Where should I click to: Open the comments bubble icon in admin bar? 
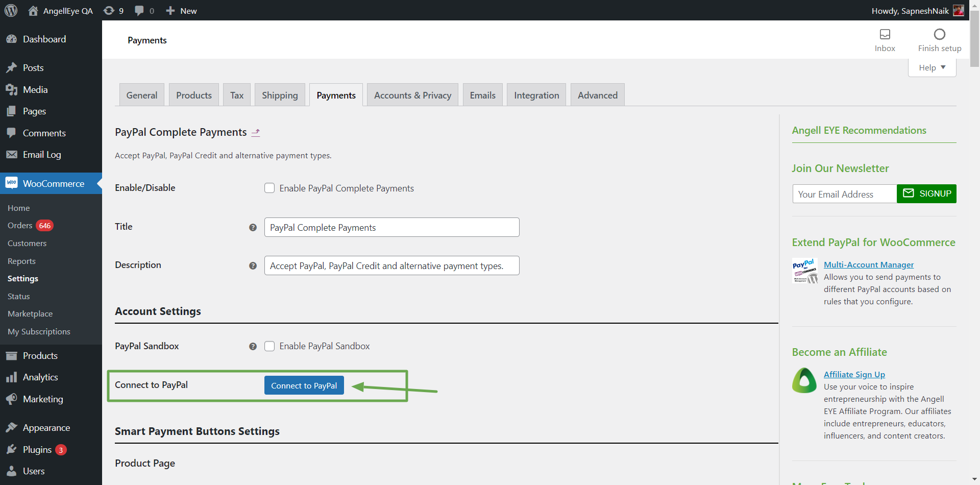coord(139,11)
